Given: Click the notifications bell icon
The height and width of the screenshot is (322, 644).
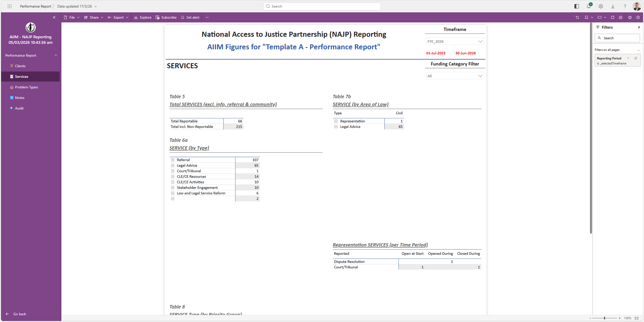Looking at the screenshot, I should 588,6.
